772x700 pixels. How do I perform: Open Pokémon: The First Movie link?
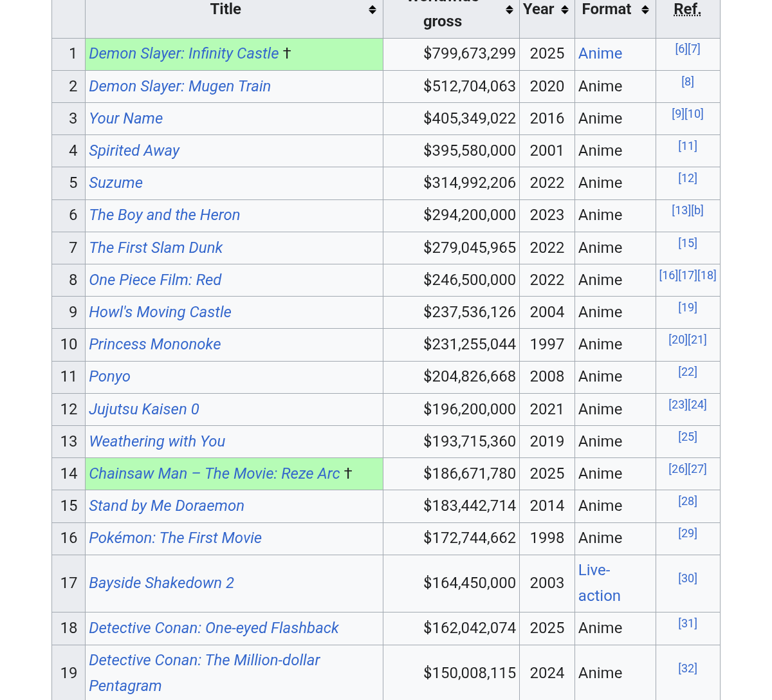tap(176, 538)
